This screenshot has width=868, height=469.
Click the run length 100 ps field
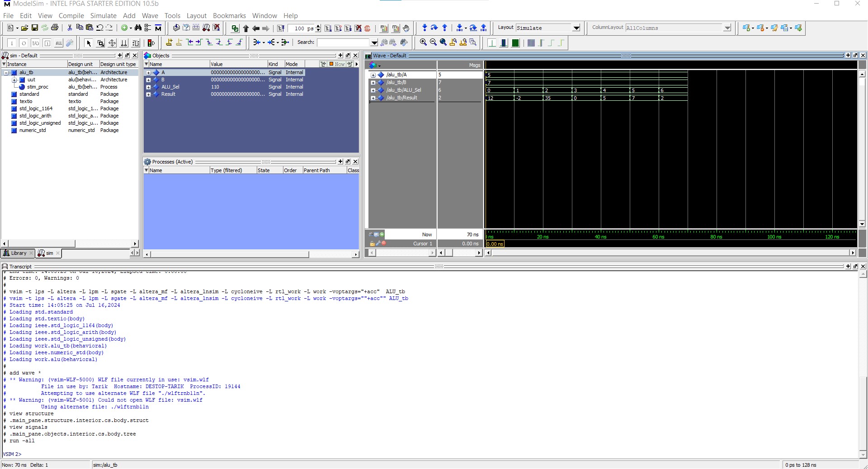[302, 28]
